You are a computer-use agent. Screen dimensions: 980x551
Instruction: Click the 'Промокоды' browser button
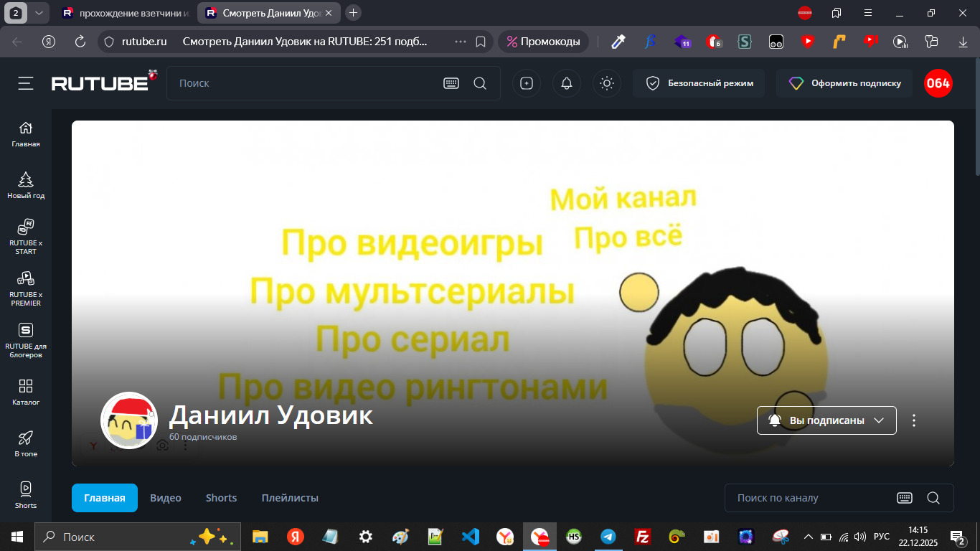(x=543, y=42)
